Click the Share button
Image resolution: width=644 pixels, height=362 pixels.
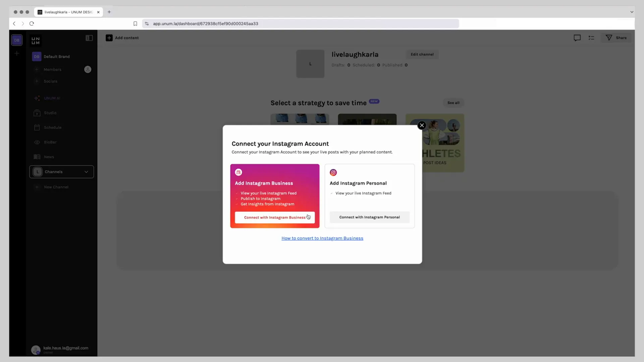(616, 38)
